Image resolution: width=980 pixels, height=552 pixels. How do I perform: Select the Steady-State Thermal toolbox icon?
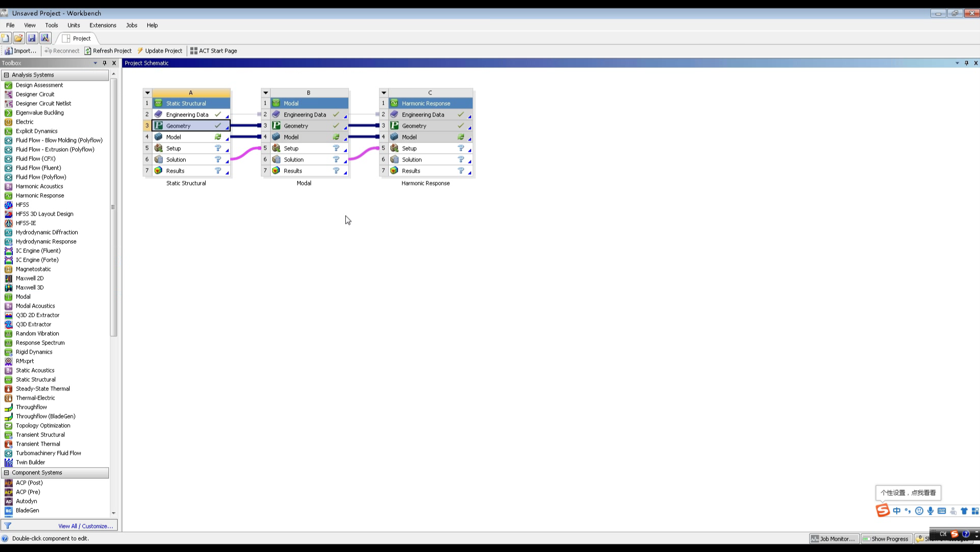pos(8,389)
